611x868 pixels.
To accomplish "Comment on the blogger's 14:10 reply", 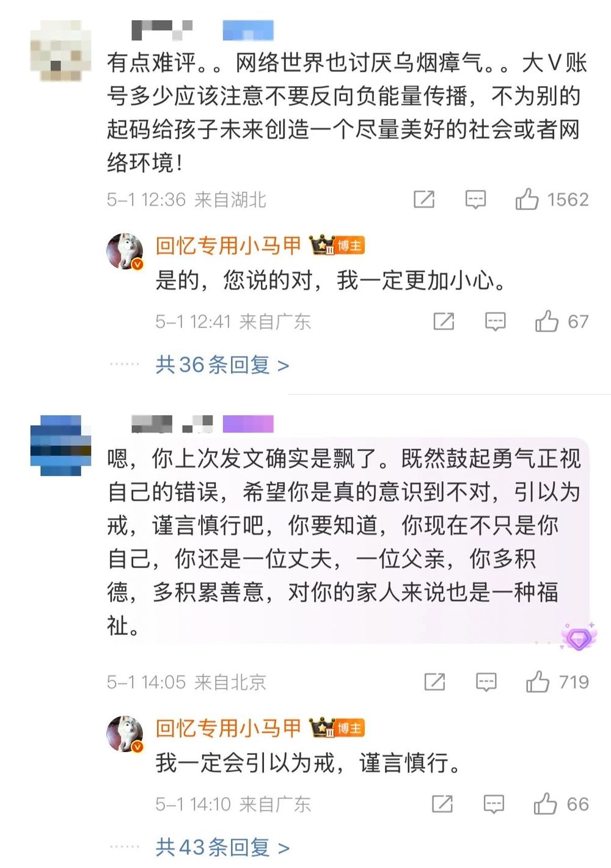I will pyautogui.click(x=494, y=804).
